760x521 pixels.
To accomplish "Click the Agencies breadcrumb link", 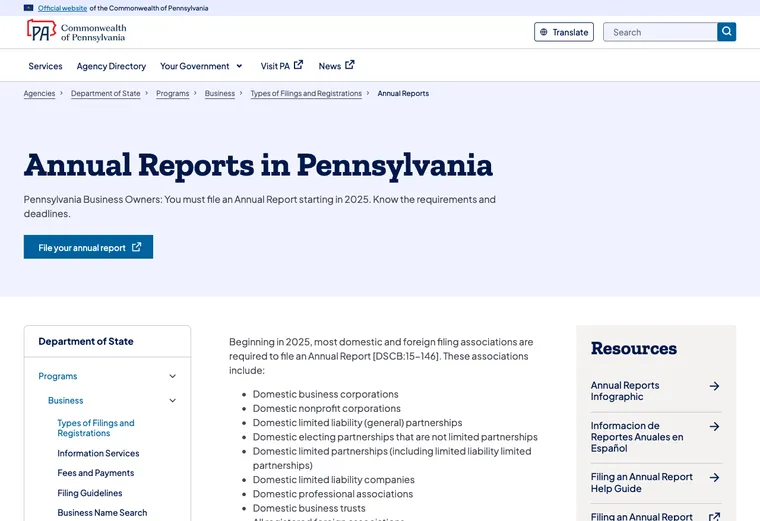I will coord(39,94).
